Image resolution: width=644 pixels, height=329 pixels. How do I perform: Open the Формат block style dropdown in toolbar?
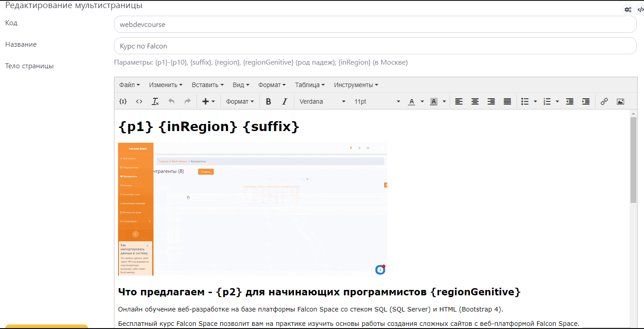tap(240, 101)
